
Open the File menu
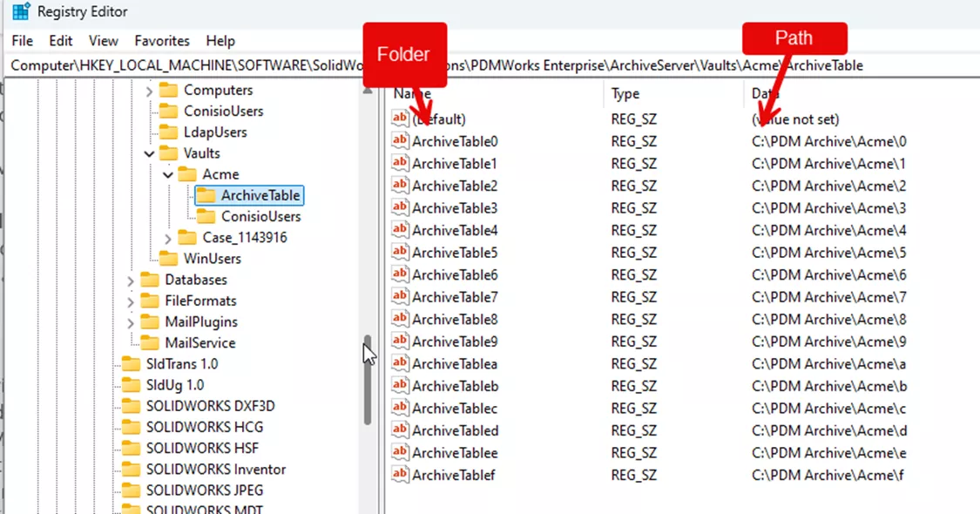[21, 40]
